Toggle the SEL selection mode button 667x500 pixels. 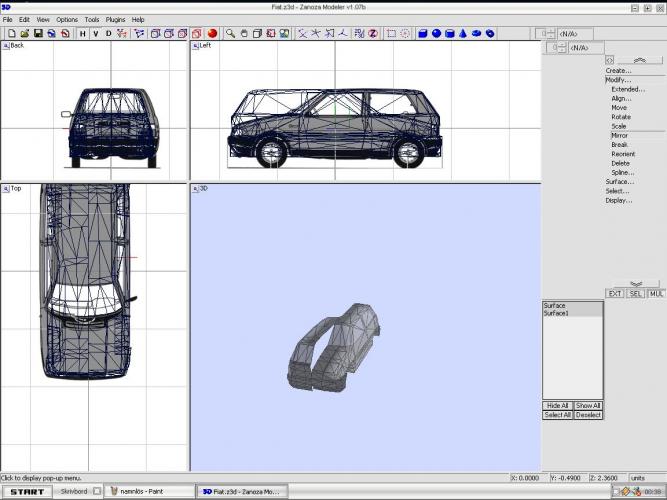click(x=636, y=294)
